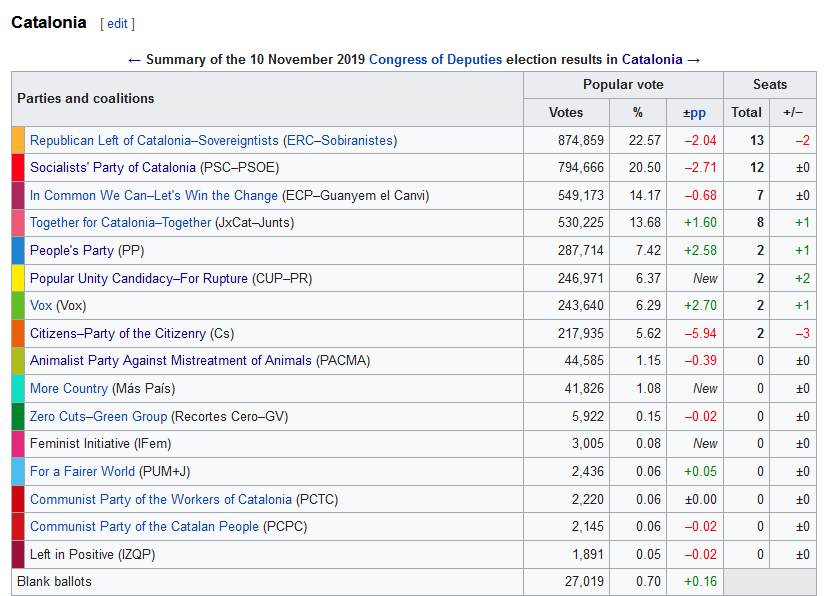This screenshot has height=596, width=828.
Task: Click the green Vox color swatch
Action: (18, 306)
